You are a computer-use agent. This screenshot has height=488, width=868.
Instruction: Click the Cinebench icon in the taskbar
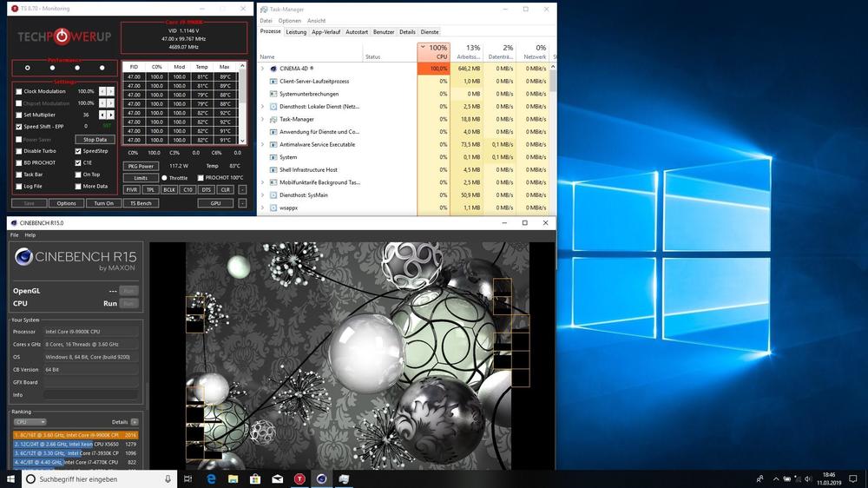[x=322, y=478]
